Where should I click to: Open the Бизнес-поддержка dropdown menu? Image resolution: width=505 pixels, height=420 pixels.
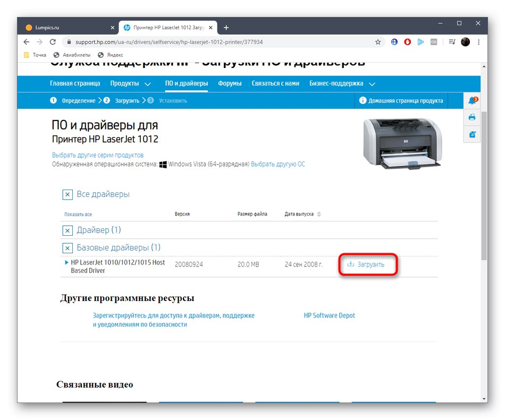(x=342, y=83)
